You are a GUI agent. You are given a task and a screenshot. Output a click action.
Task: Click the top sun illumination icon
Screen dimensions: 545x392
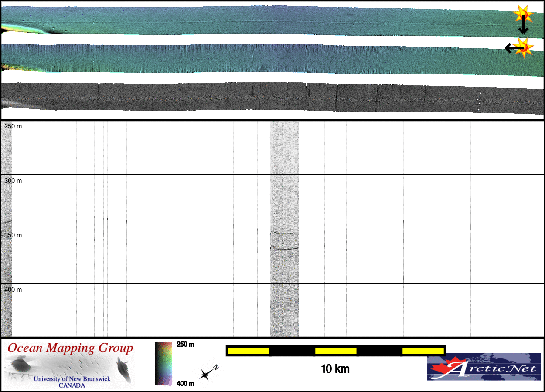[522, 14]
